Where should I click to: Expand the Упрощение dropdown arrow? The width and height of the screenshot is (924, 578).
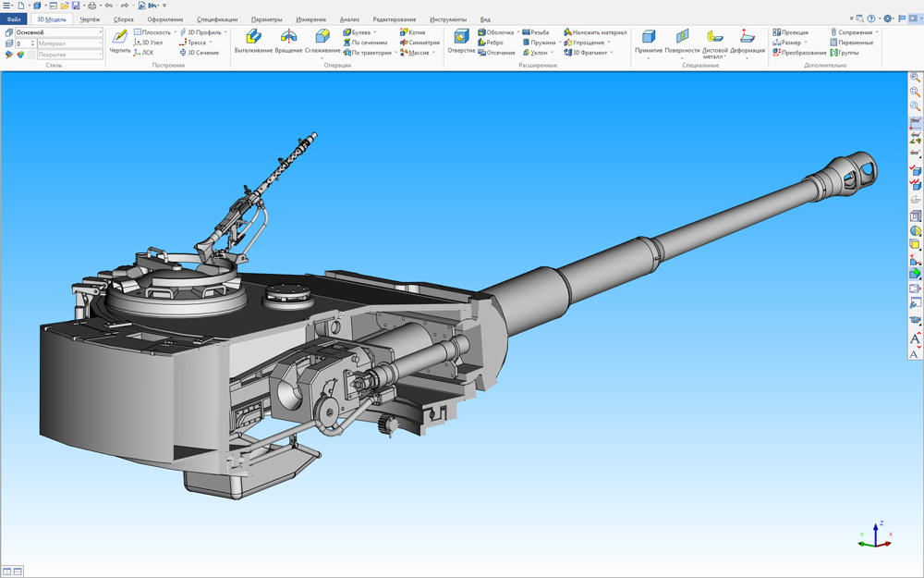609,43
